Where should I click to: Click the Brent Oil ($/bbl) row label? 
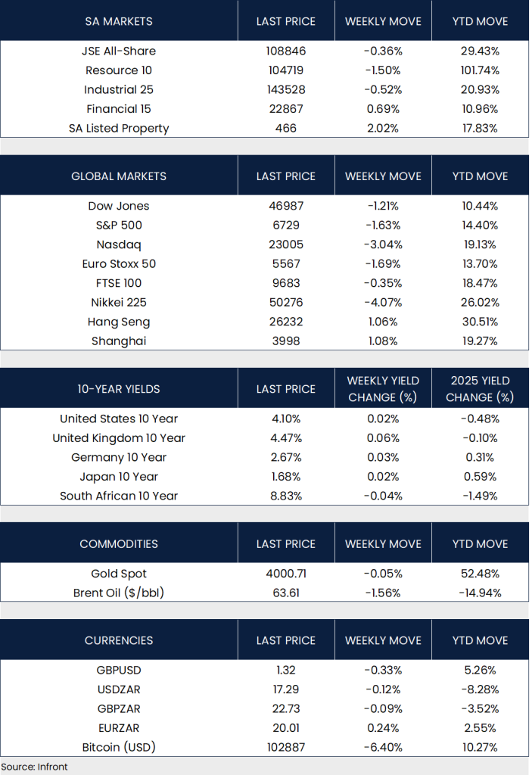tap(119, 593)
